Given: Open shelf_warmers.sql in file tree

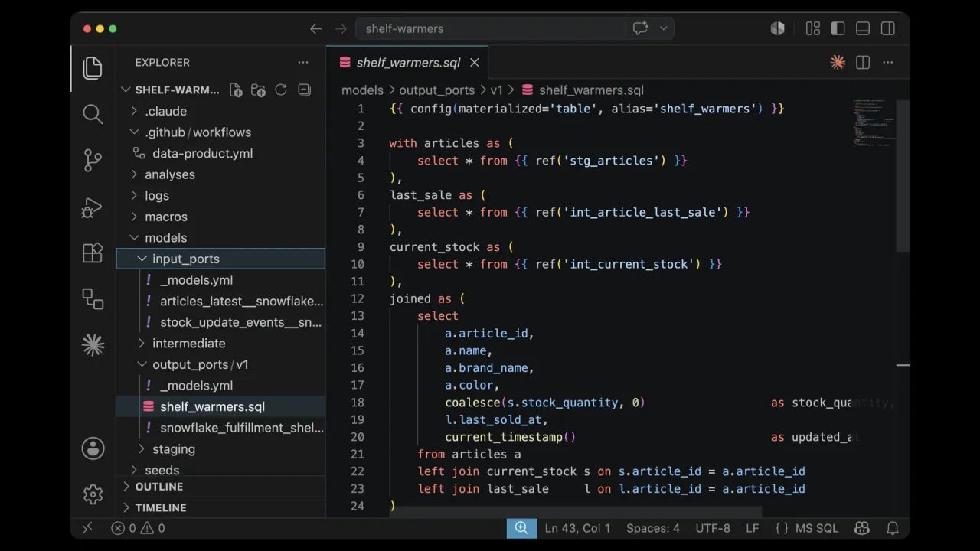Looking at the screenshot, I should click(220, 407).
